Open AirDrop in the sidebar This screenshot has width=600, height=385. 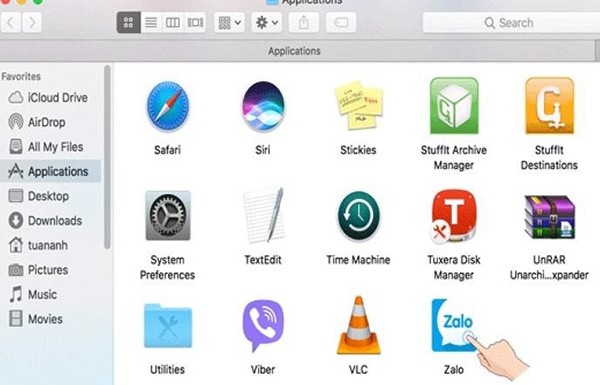pos(51,122)
